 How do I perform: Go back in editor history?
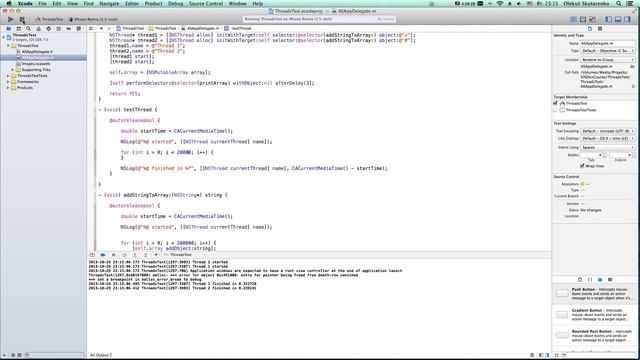(x=101, y=29)
